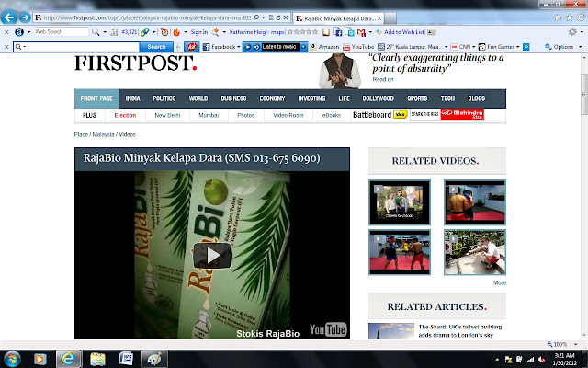Go forward with the browser Forward arrow
This screenshot has width=588, height=368.
pos(25,17)
